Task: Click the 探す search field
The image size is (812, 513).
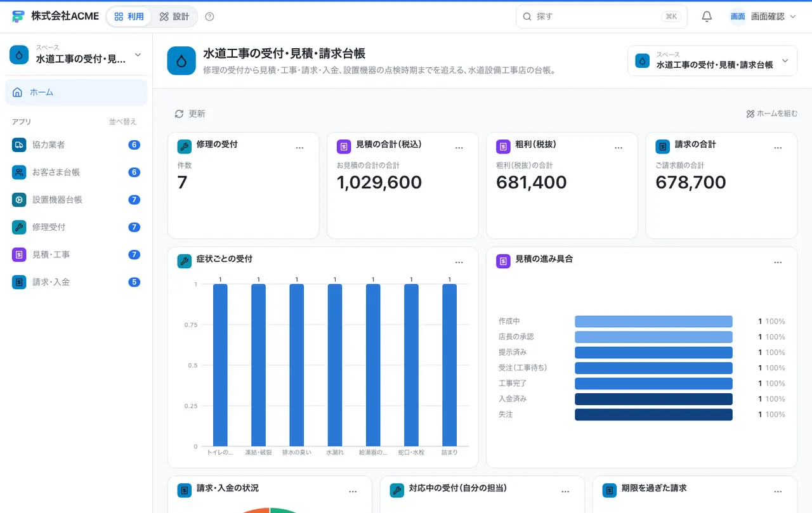Action: (x=601, y=16)
